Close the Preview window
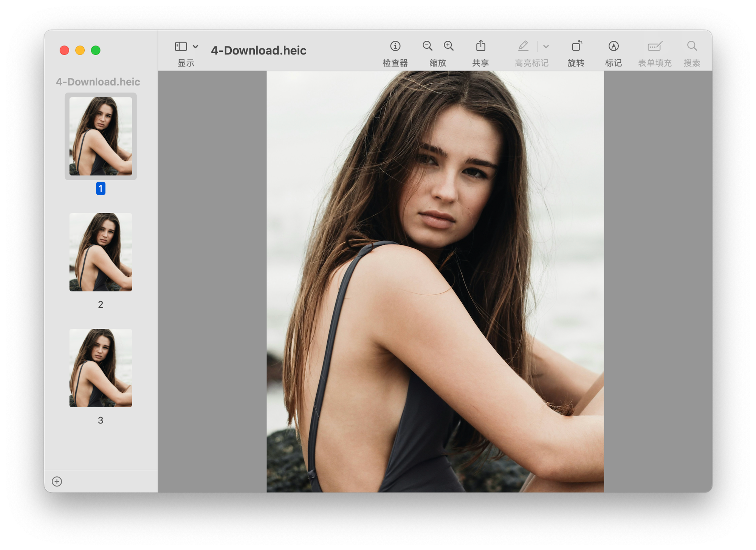 click(64, 50)
